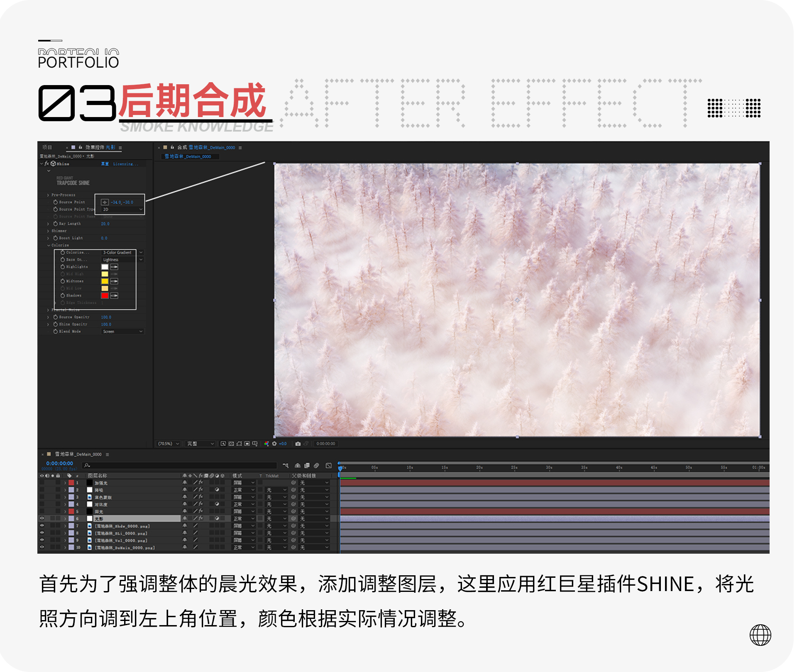797x672 pixels.
Task: Click the Shine effect fx icon in Effect Controls
Action: tap(46, 164)
